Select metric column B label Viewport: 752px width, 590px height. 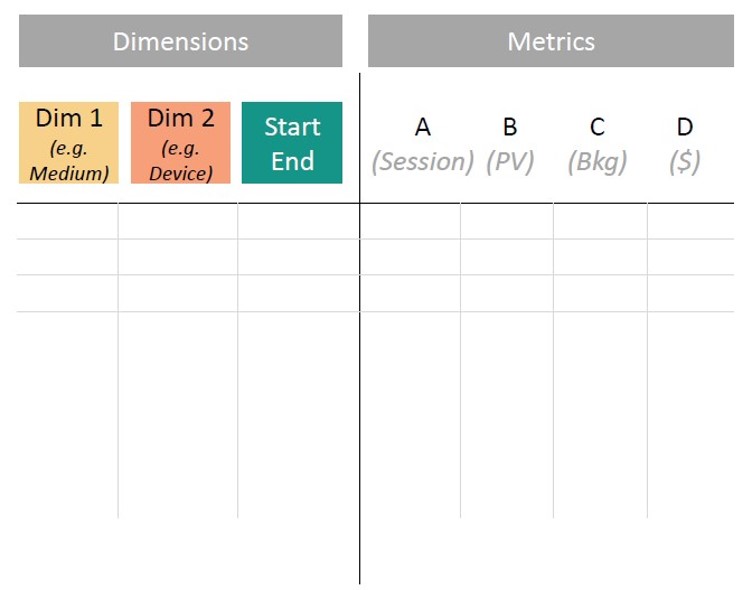pyautogui.click(x=510, y=127)
